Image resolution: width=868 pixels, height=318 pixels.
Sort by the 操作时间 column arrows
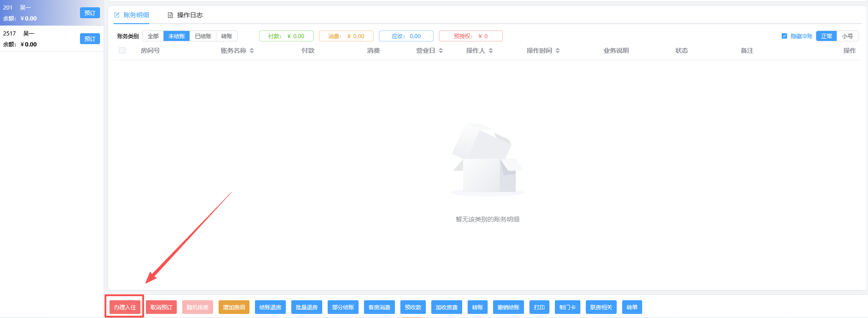point(558,50)
